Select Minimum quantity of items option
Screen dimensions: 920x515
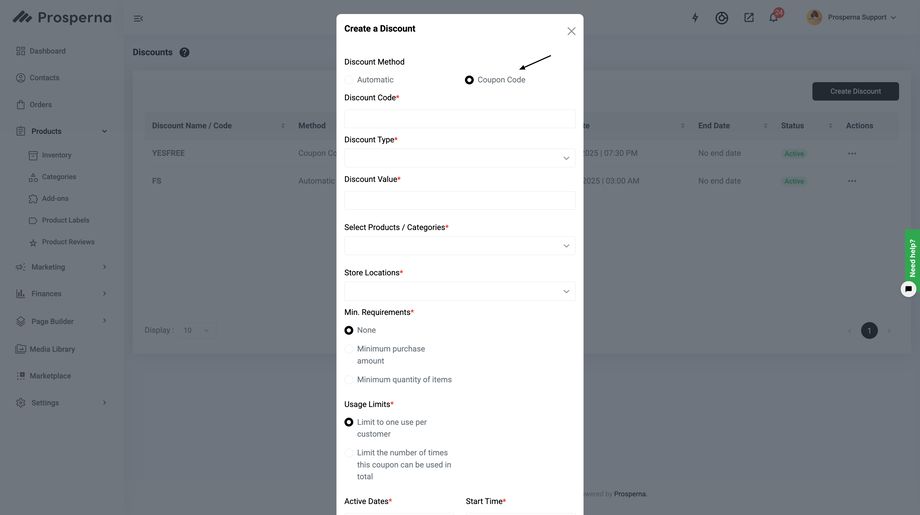tap(349, 380)
